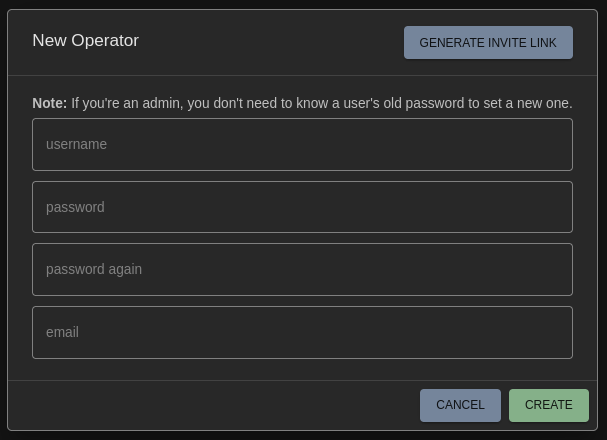Viewport: 607px width, 440px height.
Task: Activate the first password entry box
Action: [302, 207]
